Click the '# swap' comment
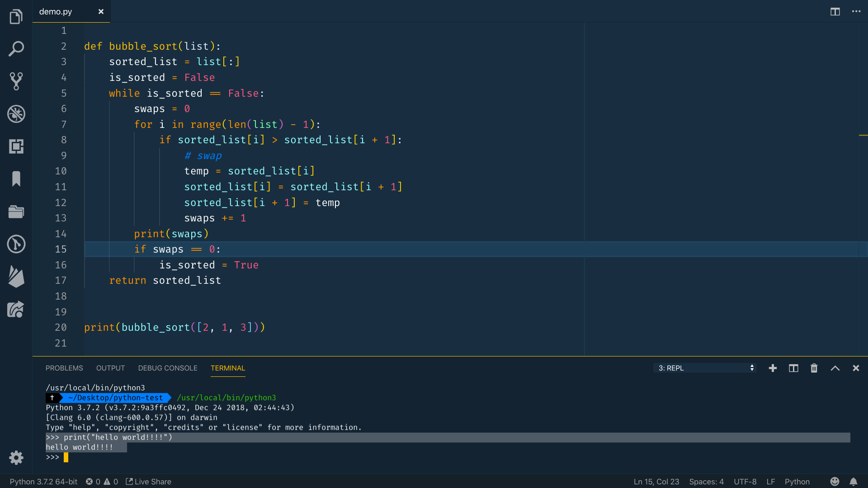The height and width of the screenshot is (488, 868). pyautogui.click(x=203, y=156)
